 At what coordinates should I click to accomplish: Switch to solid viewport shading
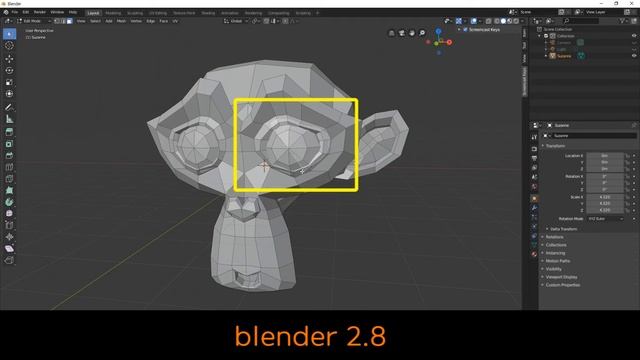point(503,21)
